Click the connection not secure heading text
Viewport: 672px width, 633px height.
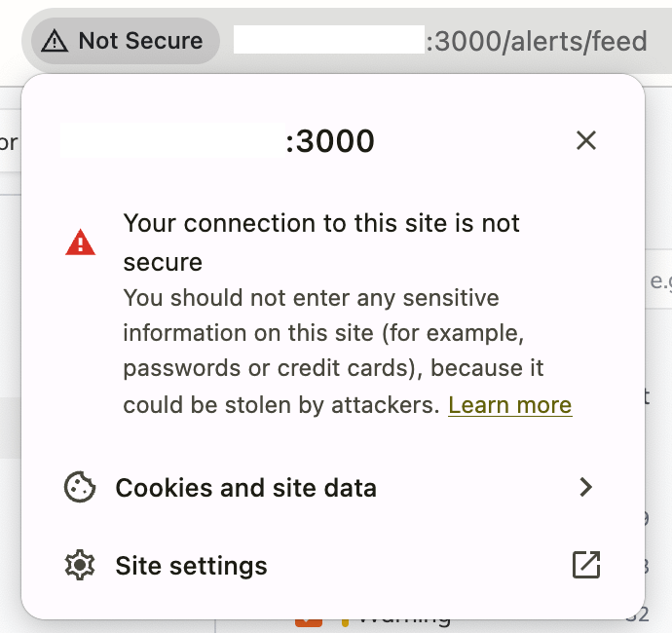point(321,242)
